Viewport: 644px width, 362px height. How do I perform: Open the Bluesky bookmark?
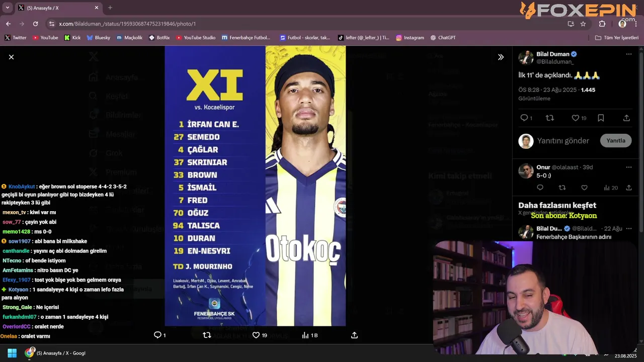click(x=98, y=38)
